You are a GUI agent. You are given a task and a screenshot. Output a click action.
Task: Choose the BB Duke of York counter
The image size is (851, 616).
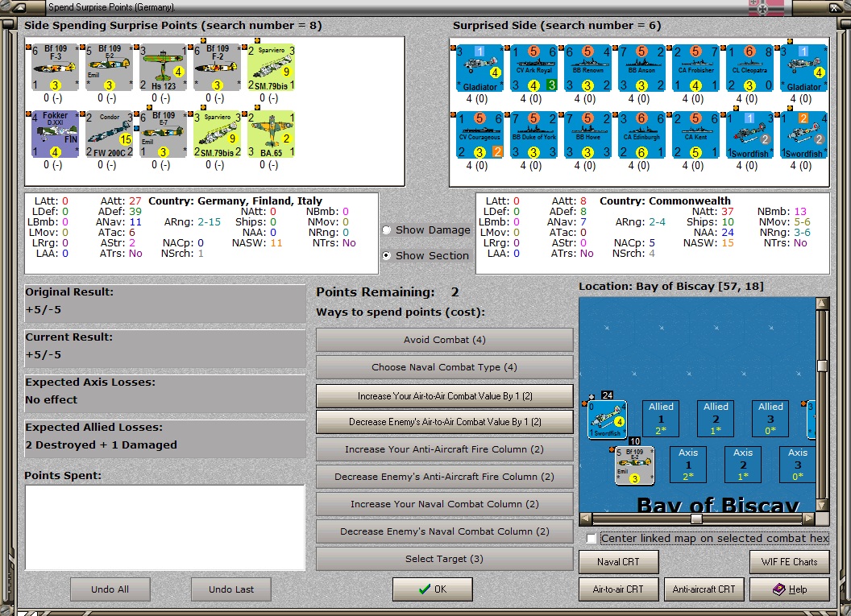[x=534, y=135]
